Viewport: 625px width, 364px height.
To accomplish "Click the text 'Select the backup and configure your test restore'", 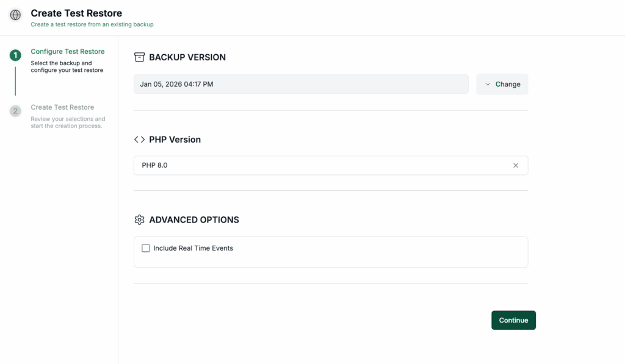I will pos(67,66).
